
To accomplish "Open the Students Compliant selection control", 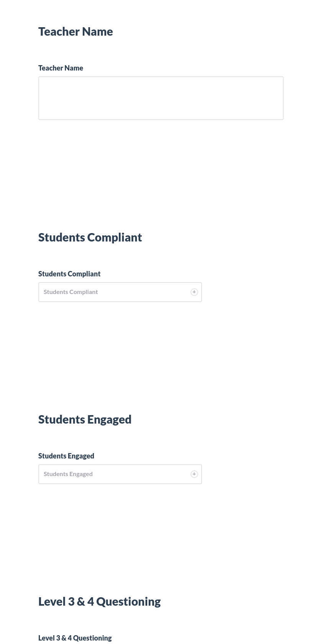I will 115,292.
